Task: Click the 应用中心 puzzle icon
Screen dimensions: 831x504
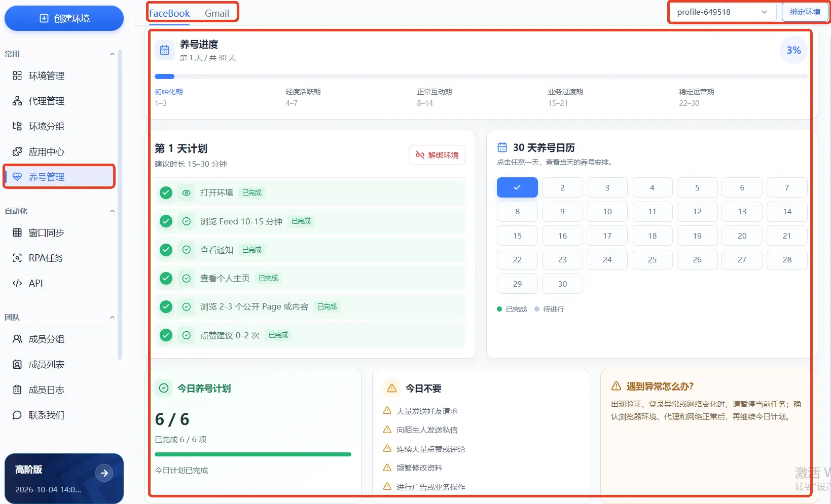Action: 17,151
